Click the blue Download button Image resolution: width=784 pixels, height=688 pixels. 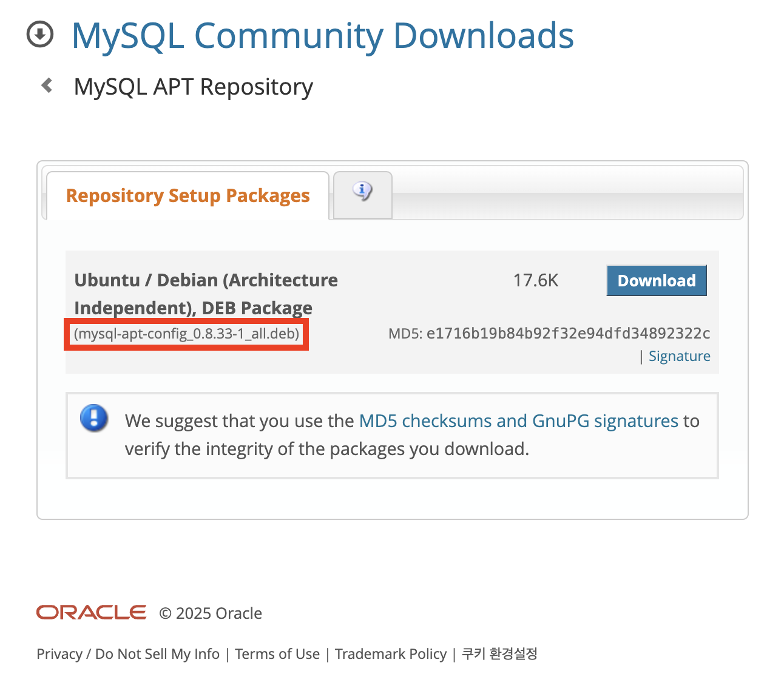tap(657, 280)
